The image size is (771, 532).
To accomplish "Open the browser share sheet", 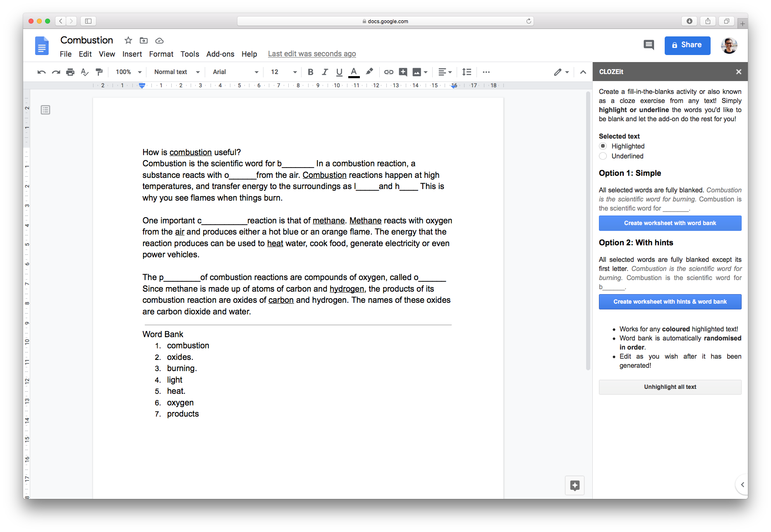I will coord(708,21).
